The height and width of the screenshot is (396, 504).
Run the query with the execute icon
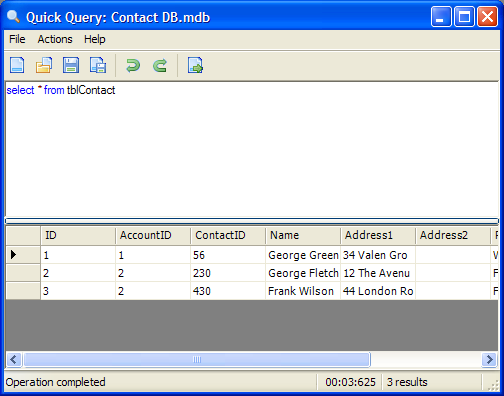point(195,65)
